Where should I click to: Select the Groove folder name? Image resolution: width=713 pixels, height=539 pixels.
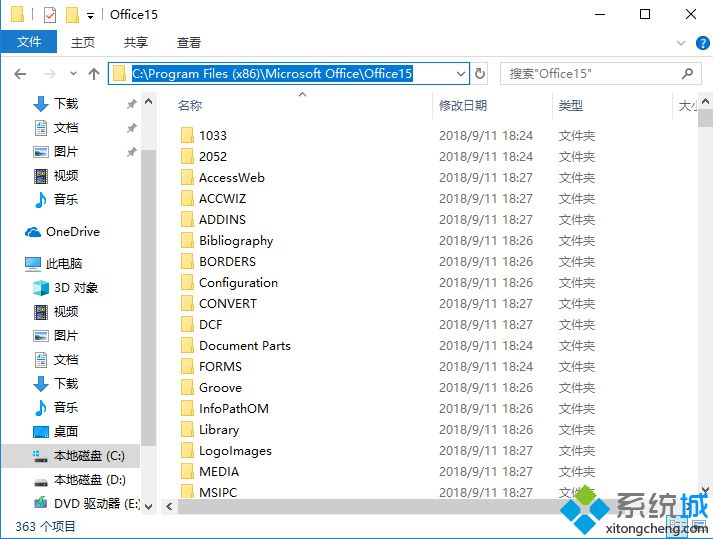(x=221, y=388)
